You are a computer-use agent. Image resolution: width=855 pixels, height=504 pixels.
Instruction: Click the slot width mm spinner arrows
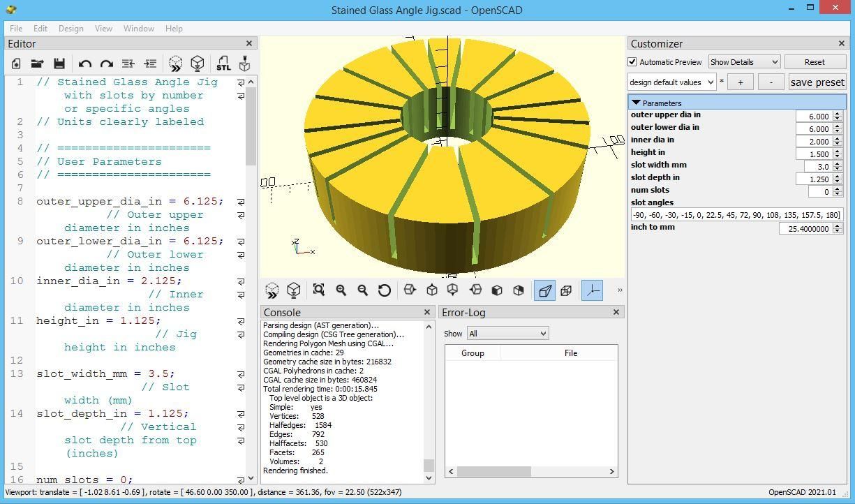point(838,167)
